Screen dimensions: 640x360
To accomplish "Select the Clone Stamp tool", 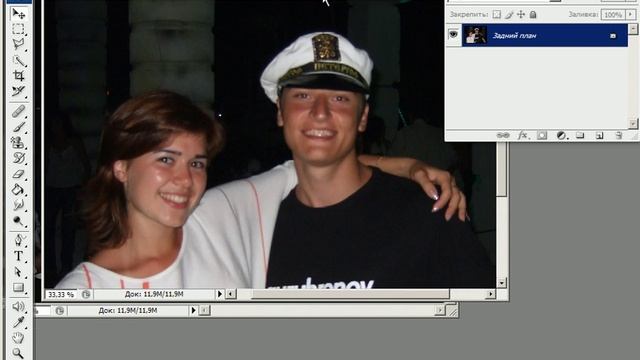I will [18, 142].
